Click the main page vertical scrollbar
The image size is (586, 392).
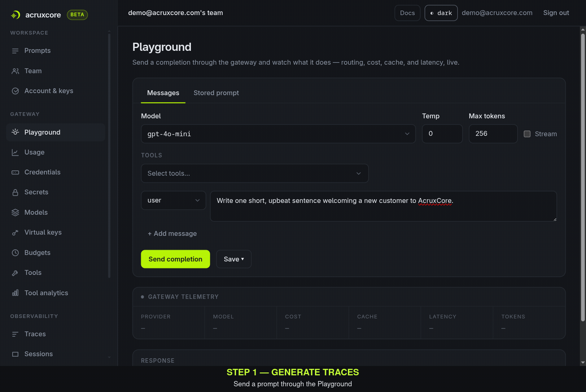click(583, 177)
